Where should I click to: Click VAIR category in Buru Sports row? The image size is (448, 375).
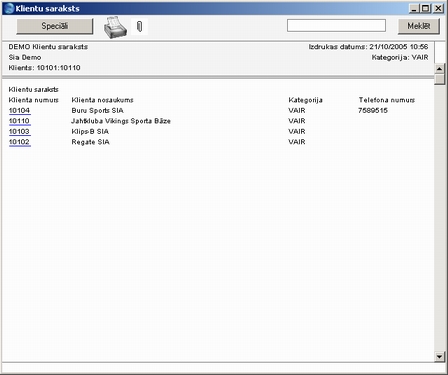(x=297, y=110)
